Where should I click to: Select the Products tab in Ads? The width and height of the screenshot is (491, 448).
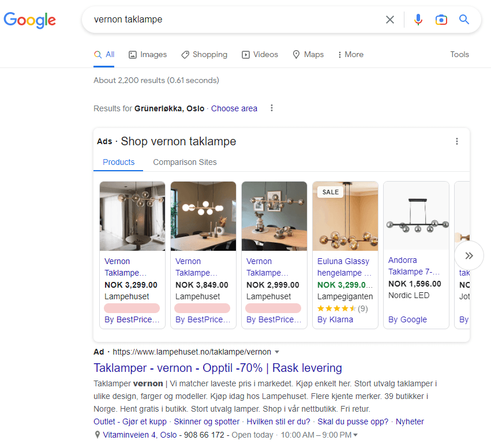tap(118, 162)
